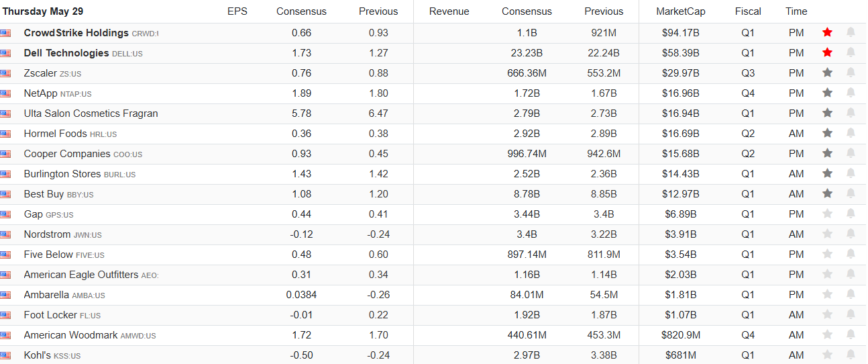Set alert bell for Gap
868x364 pixels.
coord(851,214)
